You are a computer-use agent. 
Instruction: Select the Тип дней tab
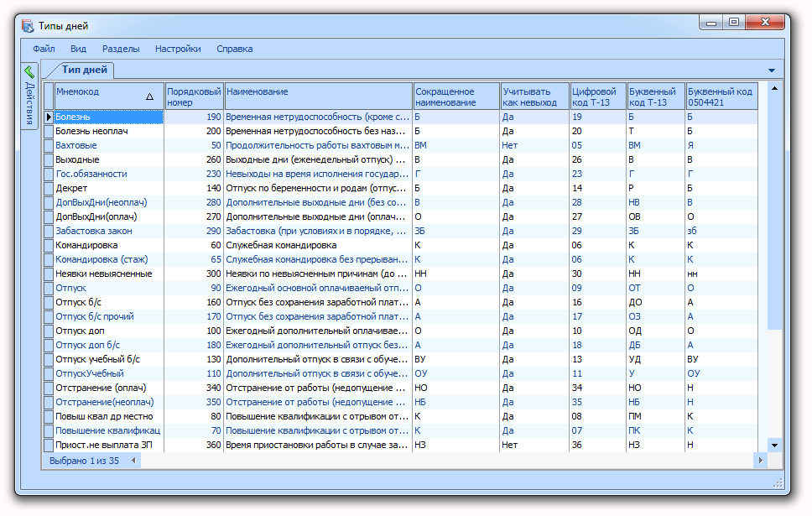(85, 70)
